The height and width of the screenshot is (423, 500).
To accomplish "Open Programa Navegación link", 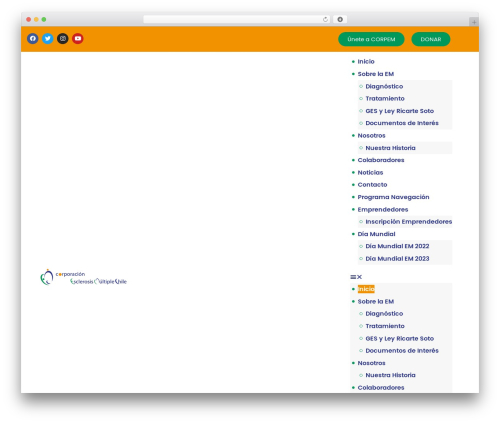I will point(393,197).
